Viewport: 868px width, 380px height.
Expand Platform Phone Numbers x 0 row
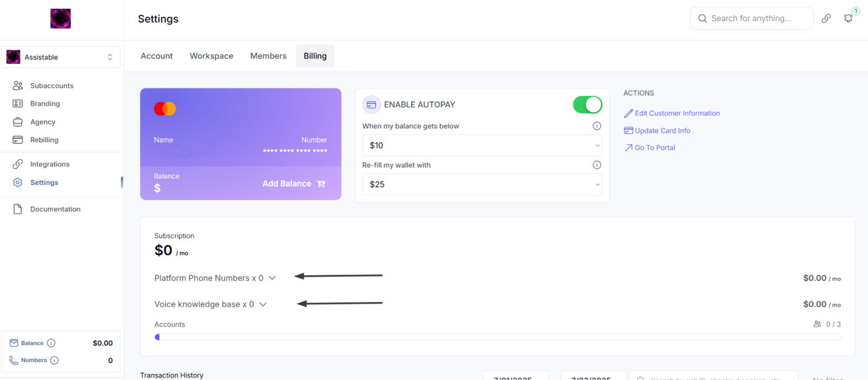point(215,278)
